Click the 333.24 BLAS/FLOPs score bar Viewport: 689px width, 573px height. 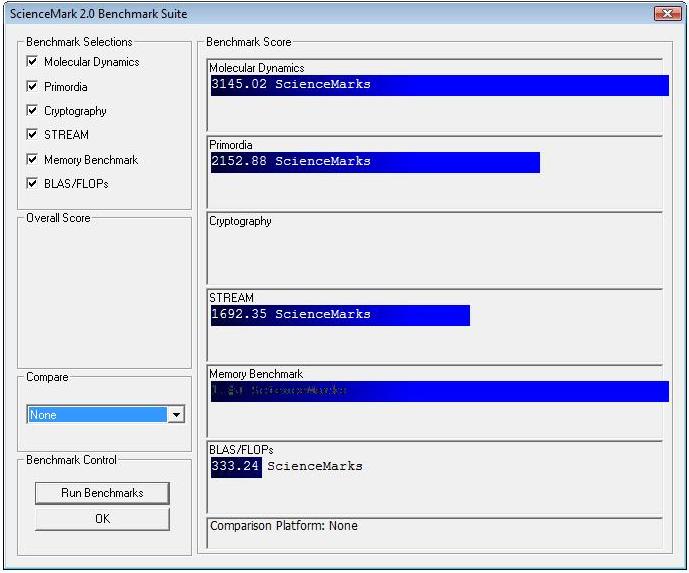[x=236, y=467]
